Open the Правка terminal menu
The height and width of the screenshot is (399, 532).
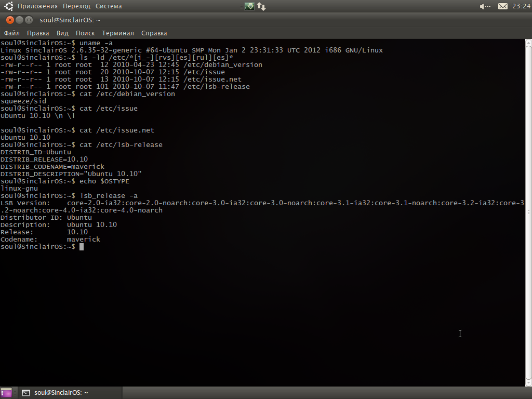38,33
